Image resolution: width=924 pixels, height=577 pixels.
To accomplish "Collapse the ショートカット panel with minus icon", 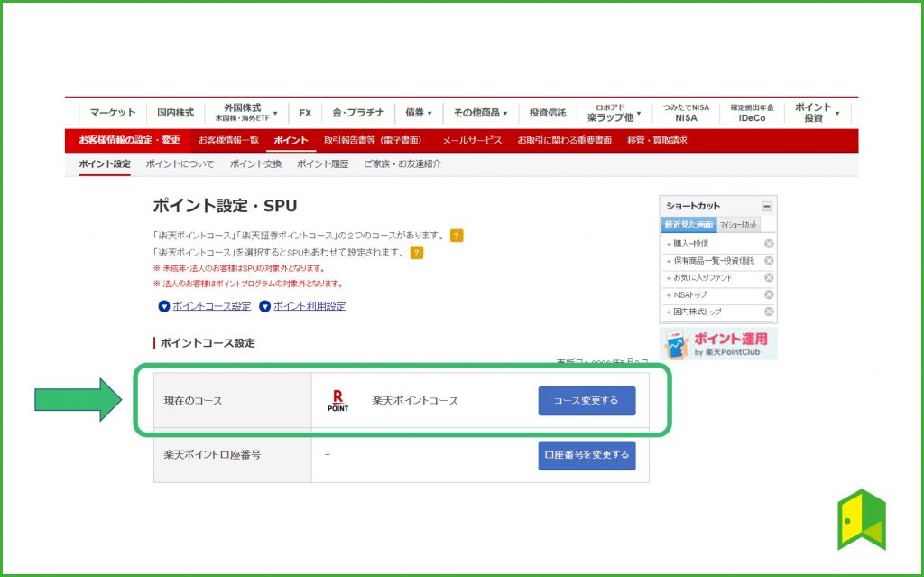I will [765, 205].
